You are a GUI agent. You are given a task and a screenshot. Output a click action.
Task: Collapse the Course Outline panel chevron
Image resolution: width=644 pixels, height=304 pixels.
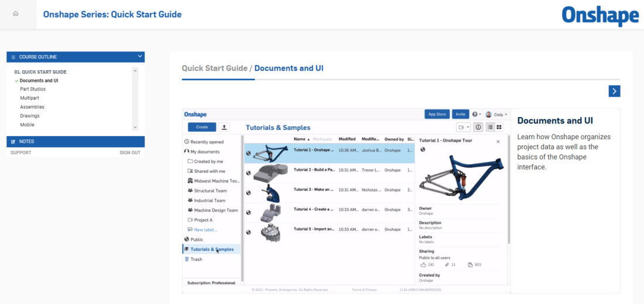(139, 57)
